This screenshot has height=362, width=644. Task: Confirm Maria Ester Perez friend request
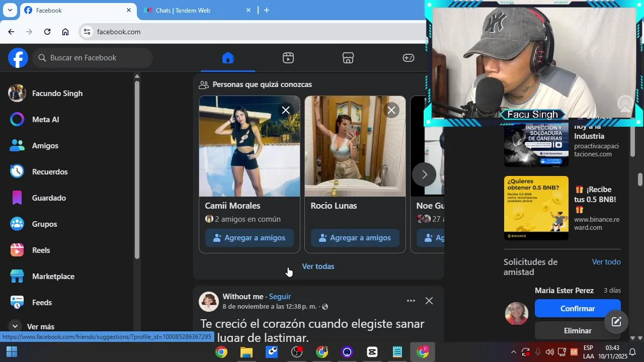point(578,309)
